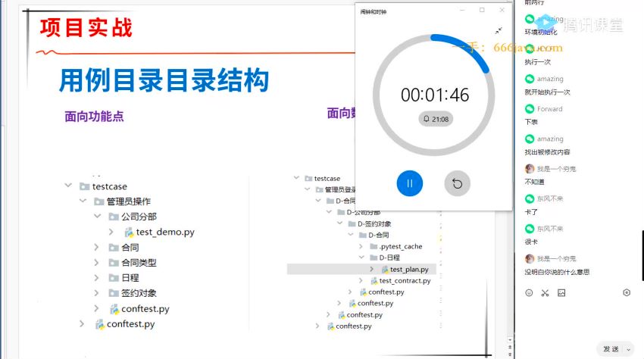This screenshot has width=644, height=359.
Task: Switch timer to compact overlay view
Action: click(499, 30)
